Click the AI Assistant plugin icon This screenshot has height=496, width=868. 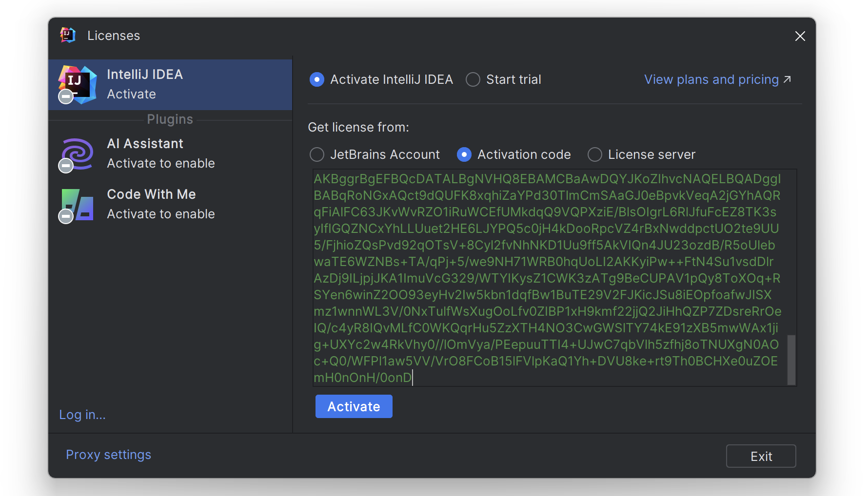[x=76, y=153]
